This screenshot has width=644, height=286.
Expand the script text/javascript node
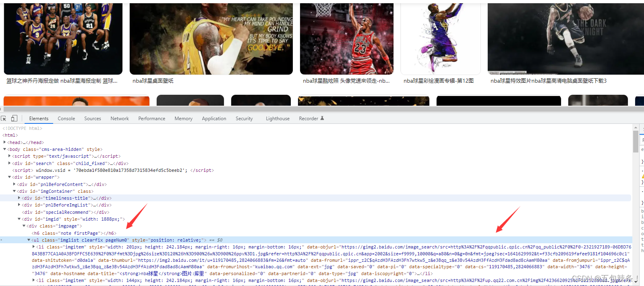coord(9,156)
